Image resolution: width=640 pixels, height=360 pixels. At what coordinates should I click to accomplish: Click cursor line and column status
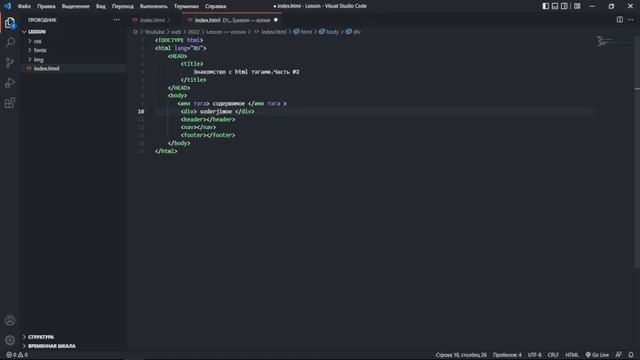pyautogui.click(x=461, y=355)
